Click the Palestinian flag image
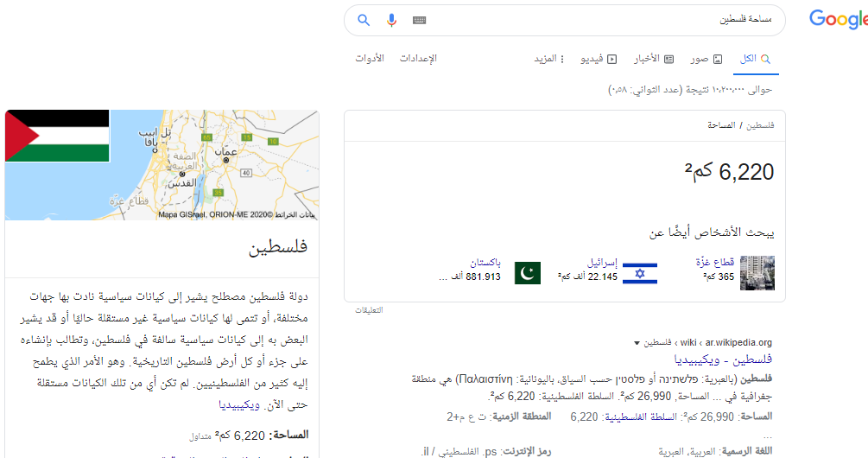This screenshot has width=868, height=458. click(x=57, y=136)
